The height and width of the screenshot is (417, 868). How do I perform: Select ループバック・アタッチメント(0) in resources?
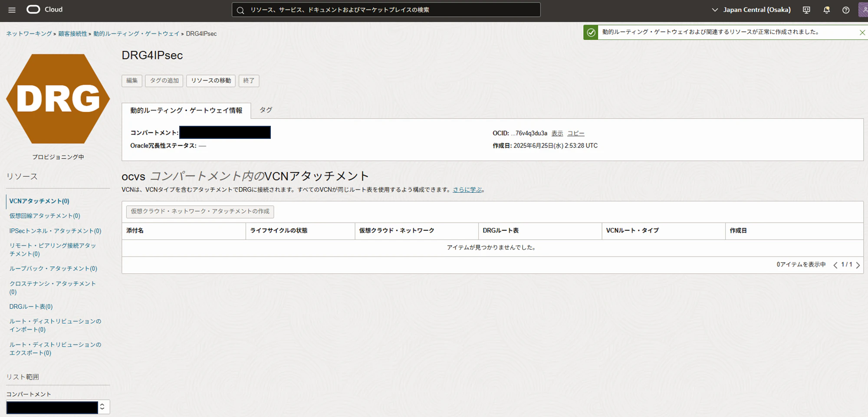(x=53, y=269)
